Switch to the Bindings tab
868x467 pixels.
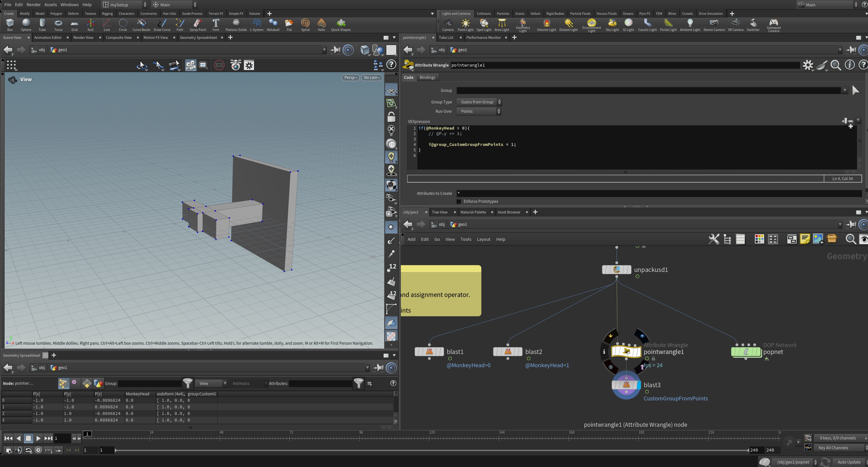[427, 78]
